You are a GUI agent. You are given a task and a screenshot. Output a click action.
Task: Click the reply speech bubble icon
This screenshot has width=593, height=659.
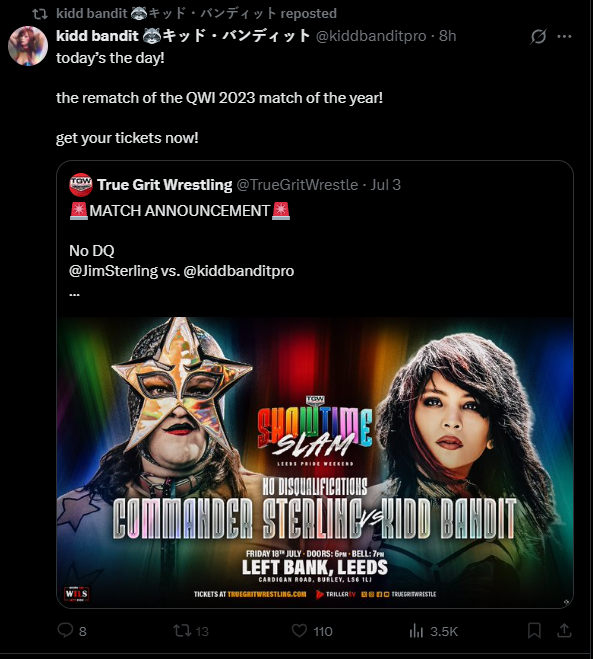[65, 630]
